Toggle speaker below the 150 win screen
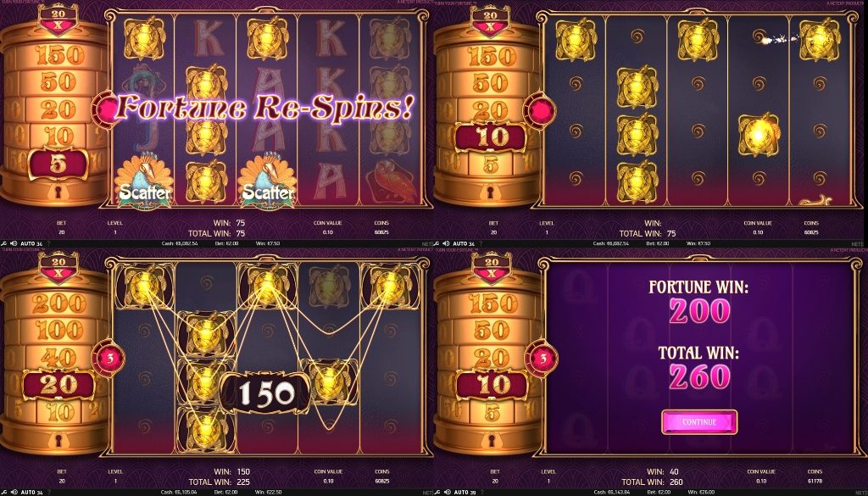The width and height of the screenshot is (868, 496). [x=14, y=492]
